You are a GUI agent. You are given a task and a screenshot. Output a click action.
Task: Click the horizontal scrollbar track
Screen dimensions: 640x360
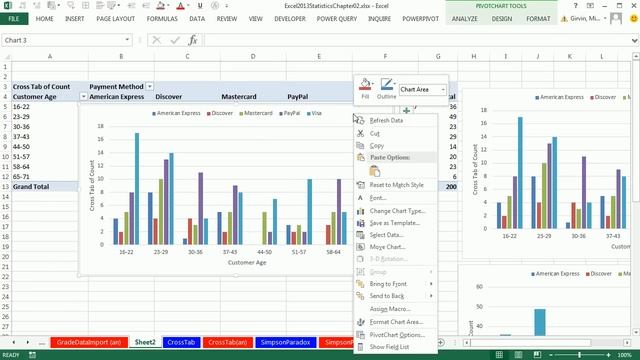point(547,343)
